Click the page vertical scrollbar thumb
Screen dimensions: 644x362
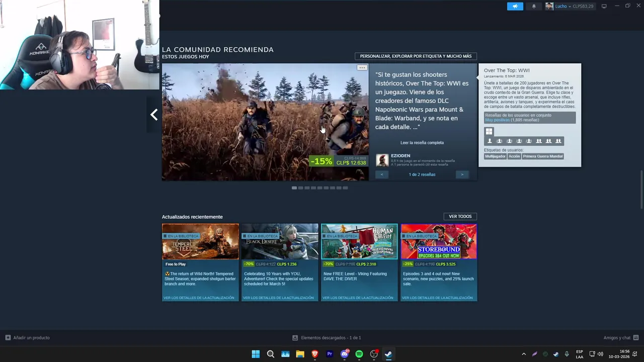641,190
